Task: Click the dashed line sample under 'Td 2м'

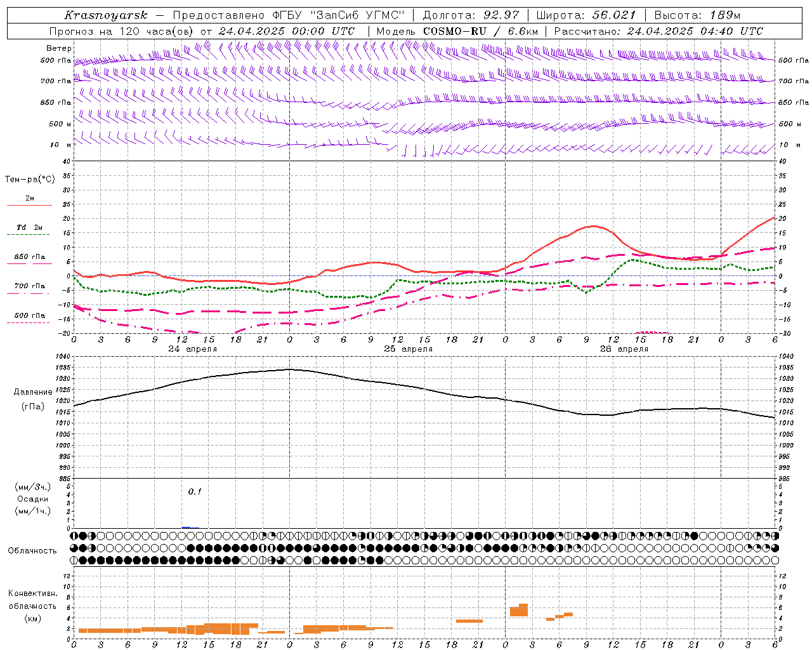Action: [28, 235]
